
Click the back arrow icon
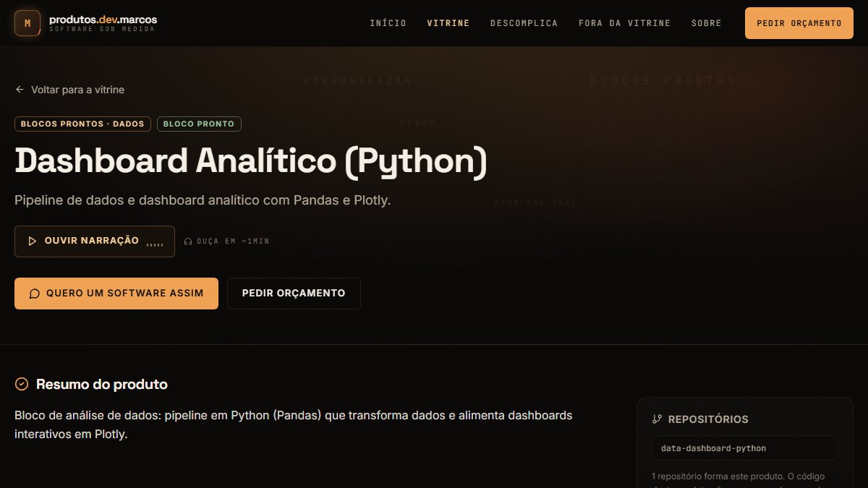click(20, 90)
